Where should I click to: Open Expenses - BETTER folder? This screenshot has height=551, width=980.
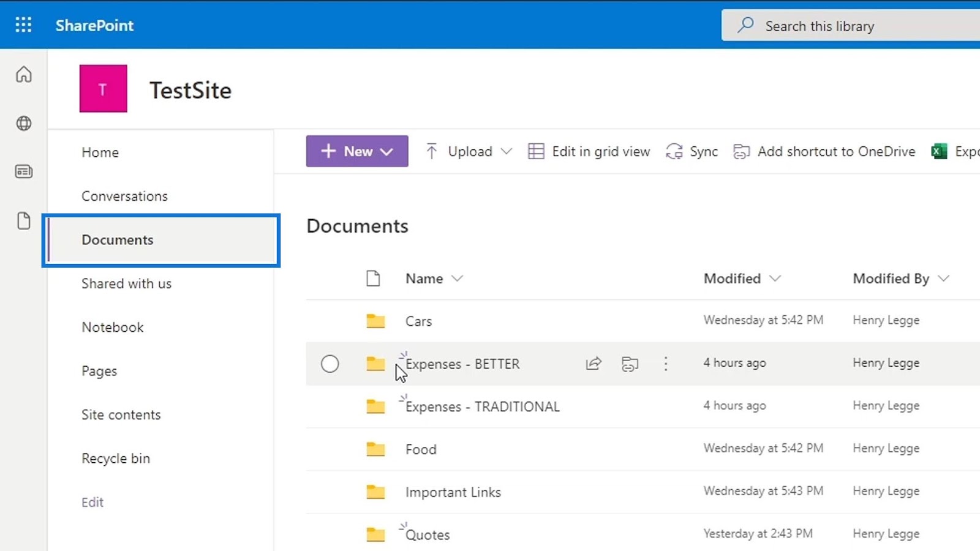point(462,364)
